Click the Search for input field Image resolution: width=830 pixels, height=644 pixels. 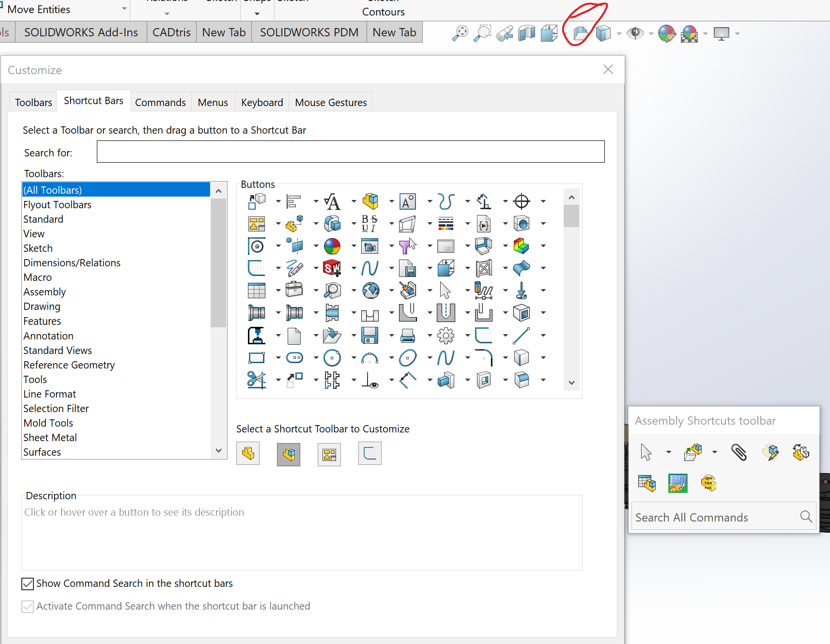pyautogui.click(x=351, y=152)
